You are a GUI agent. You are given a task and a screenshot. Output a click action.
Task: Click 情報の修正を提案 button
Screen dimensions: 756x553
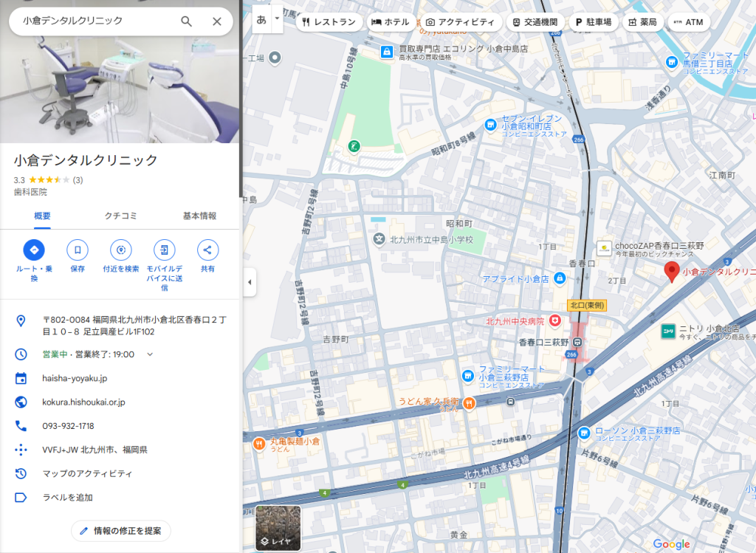pyautogui.click(x=121, y=531)
